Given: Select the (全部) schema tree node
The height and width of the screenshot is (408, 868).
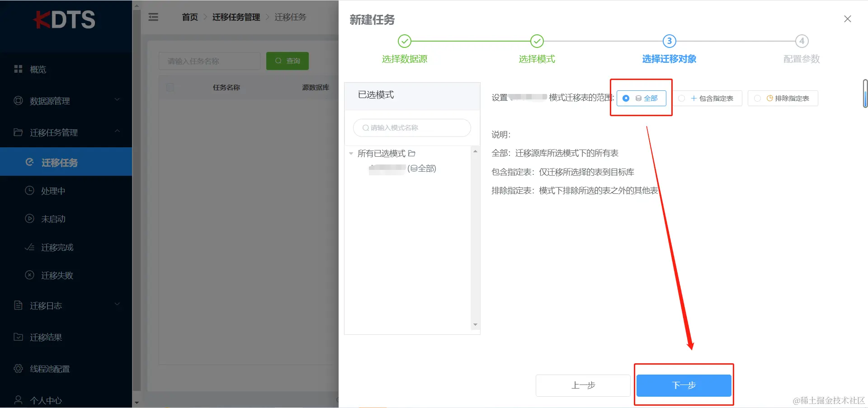Looking at the screenshot, I should (x=402, y=169).
